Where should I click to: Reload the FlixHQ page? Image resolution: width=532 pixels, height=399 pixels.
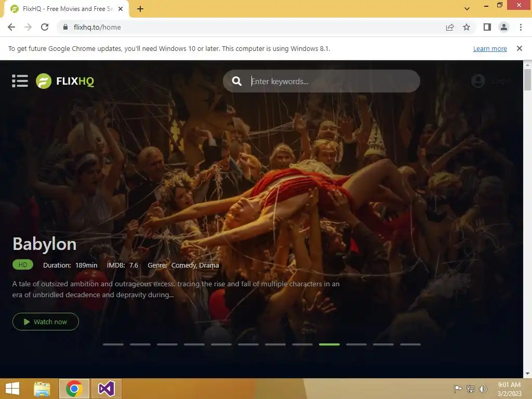45,27
